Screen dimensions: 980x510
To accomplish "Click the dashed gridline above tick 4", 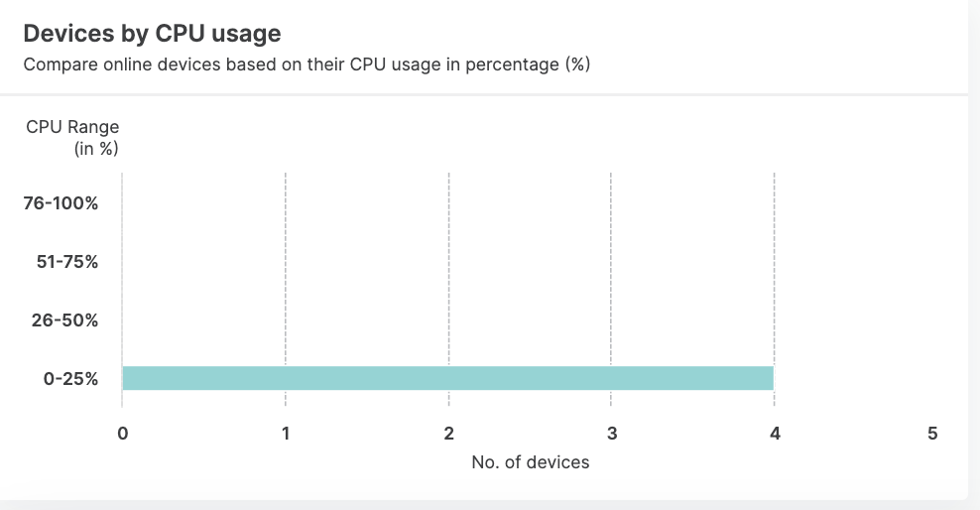I will point(774,268).
